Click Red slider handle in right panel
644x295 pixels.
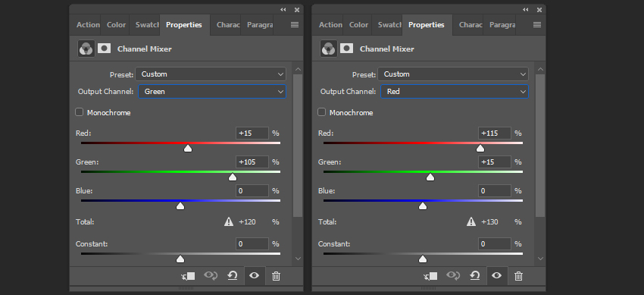pos(480,149)
